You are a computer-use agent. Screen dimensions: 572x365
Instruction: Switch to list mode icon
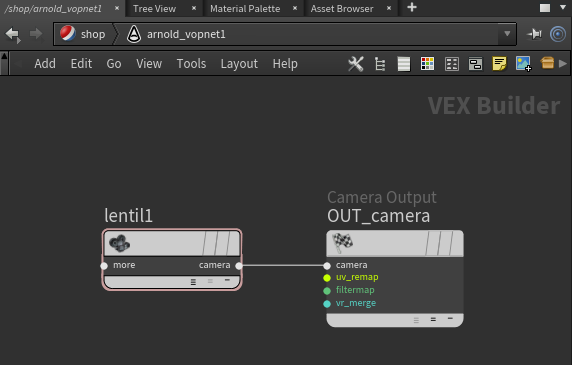(x=403, y=64)
